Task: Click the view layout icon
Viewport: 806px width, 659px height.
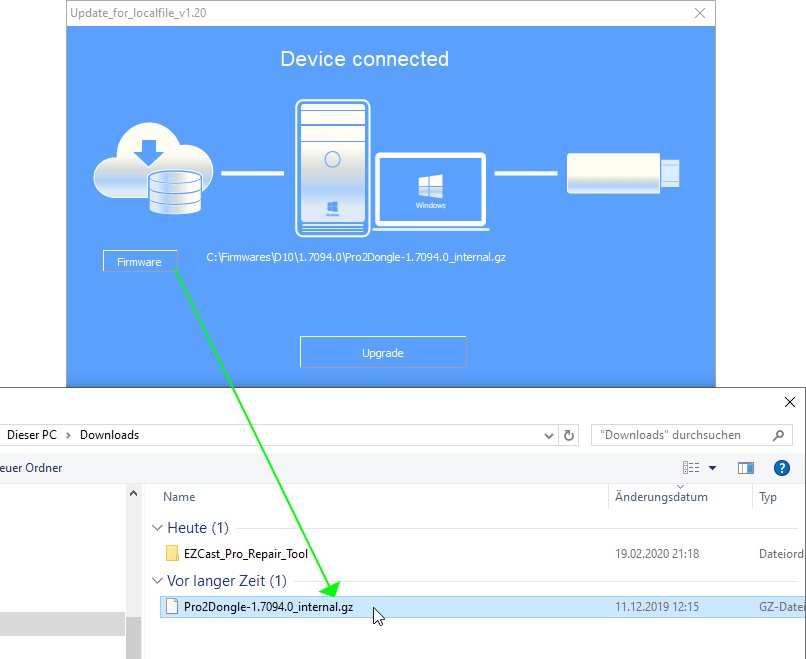Action: click(691, 468)
